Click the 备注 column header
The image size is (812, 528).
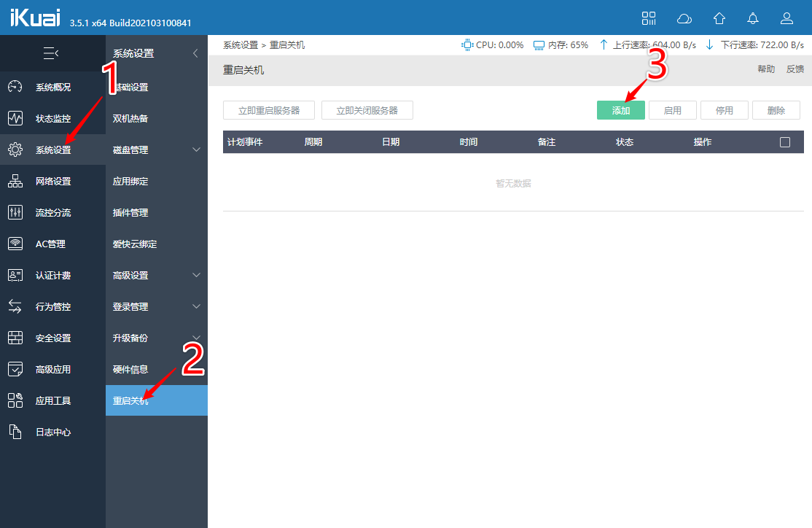coord(547,142)
